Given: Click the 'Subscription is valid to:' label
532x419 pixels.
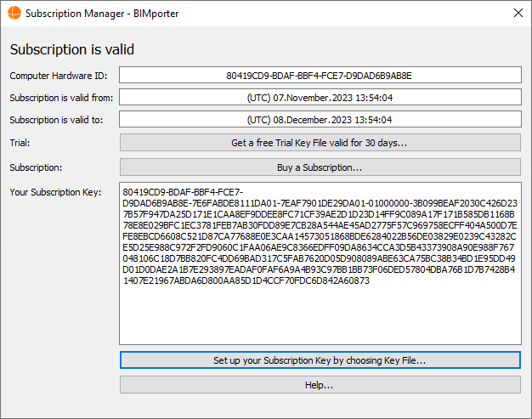Looking at the screenshot, I should click(56, 120).
